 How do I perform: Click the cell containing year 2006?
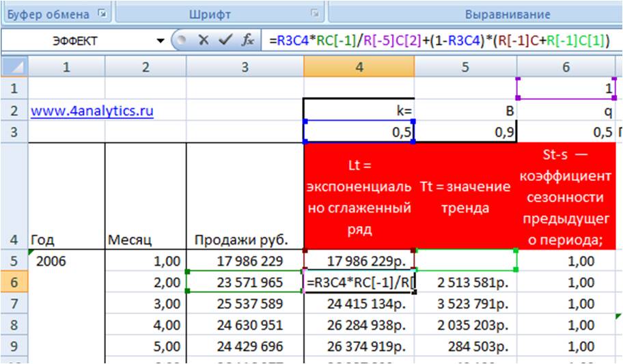point(66,261)
